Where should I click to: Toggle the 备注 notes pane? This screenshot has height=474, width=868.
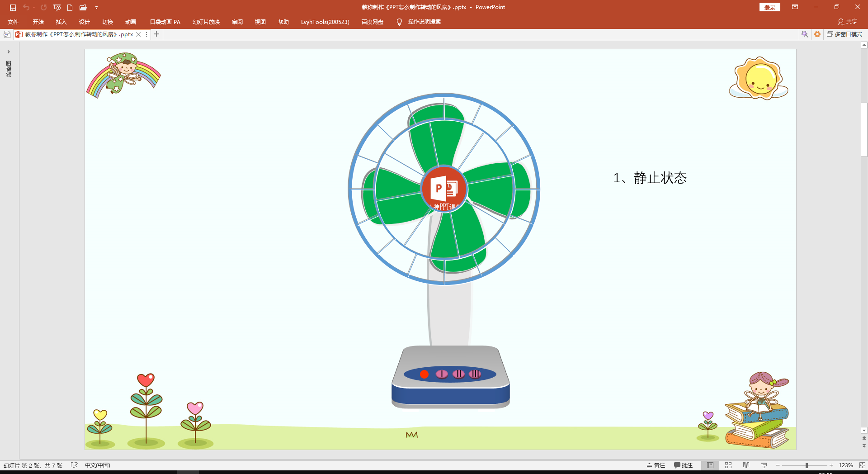(656, 465)
